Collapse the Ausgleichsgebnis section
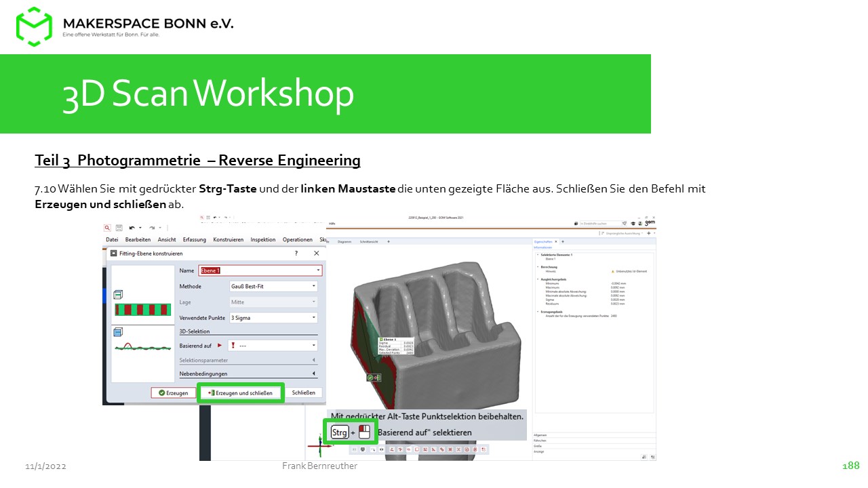This screenshot has height=488, width=868. tap(537, 279)
